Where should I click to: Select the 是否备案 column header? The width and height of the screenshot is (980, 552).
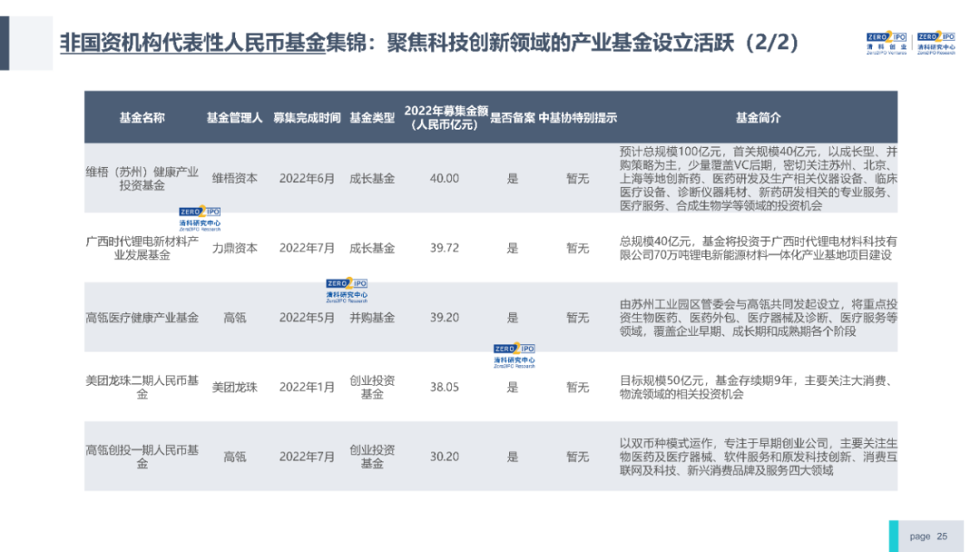point(513,117)
